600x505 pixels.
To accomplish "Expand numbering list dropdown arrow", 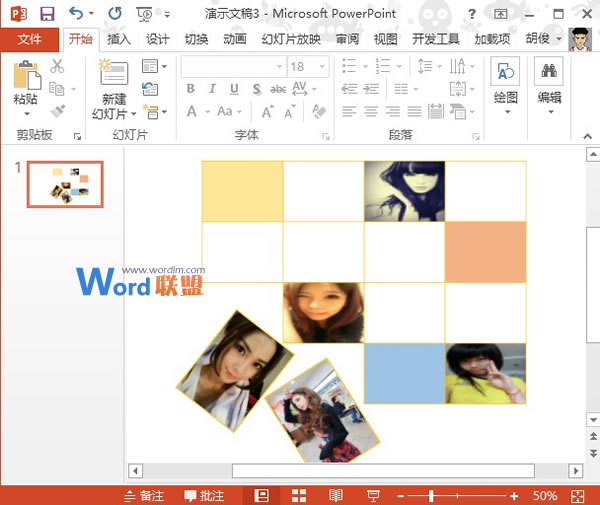I will [399, 66].
